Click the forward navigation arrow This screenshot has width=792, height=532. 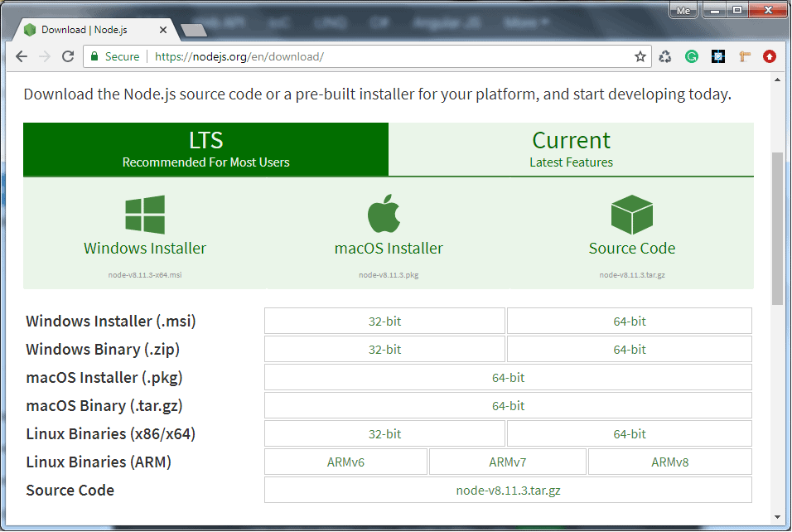tap(45, 56)
